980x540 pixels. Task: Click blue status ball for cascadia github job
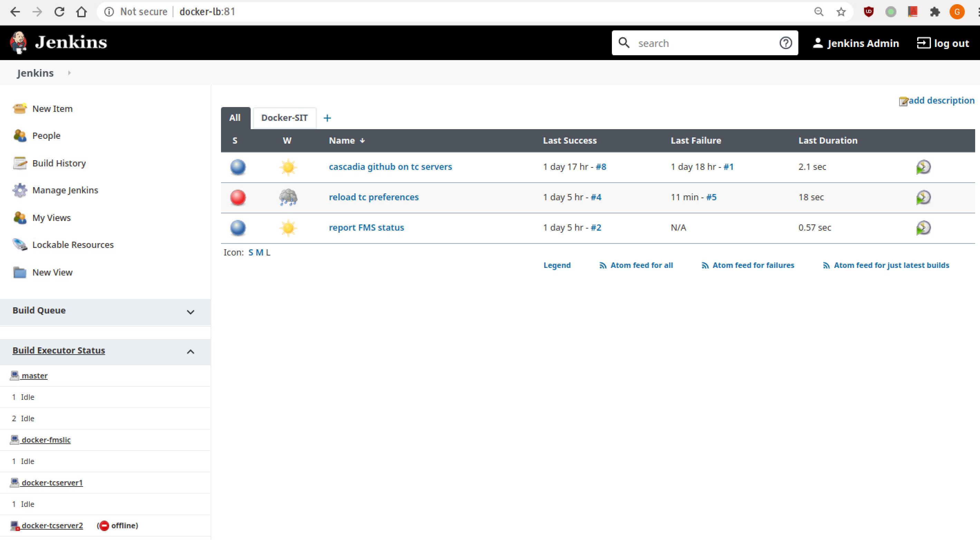click(238, 167)
